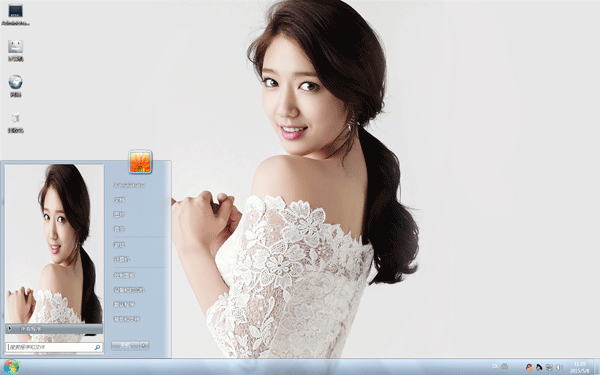Image resolution: width=600 pixels, height=375 pixels.
Task: Open the Administrator desktop folder icon
Action: [16, 15]
